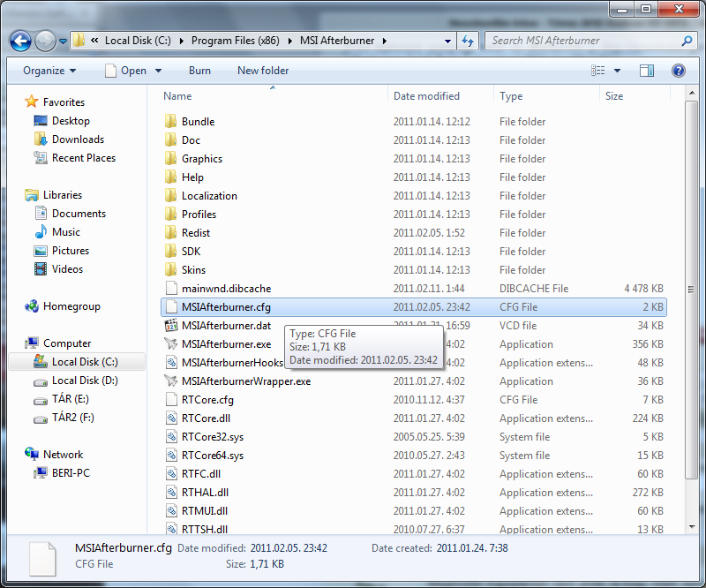Click the Refresh button next to the address bar

click(x=468, y=41)
